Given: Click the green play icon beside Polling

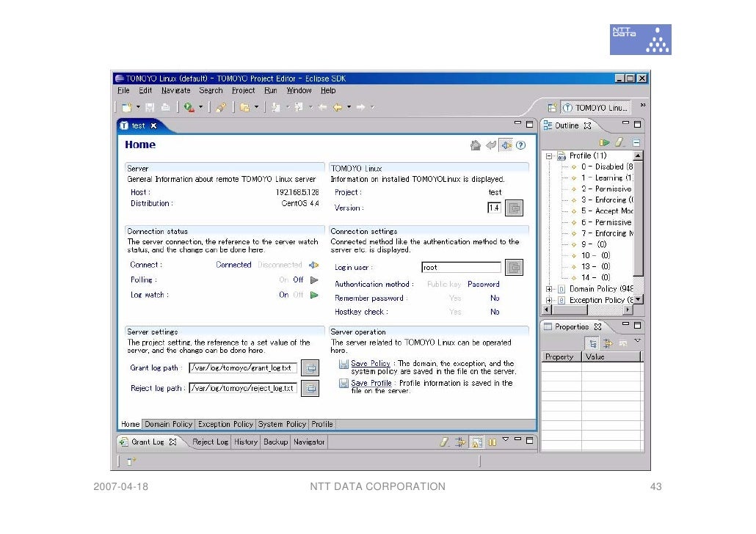Looking at the screenshot, I should (314, 280).
